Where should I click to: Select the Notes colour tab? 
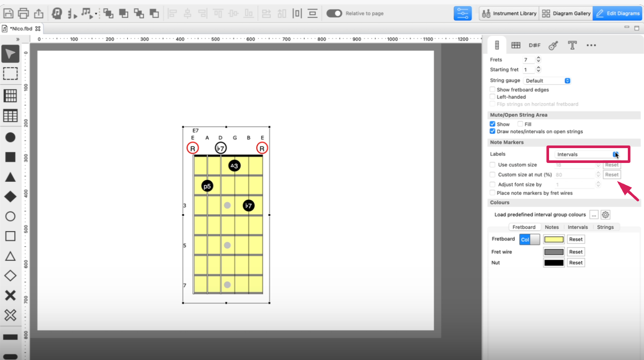point(552,227)
